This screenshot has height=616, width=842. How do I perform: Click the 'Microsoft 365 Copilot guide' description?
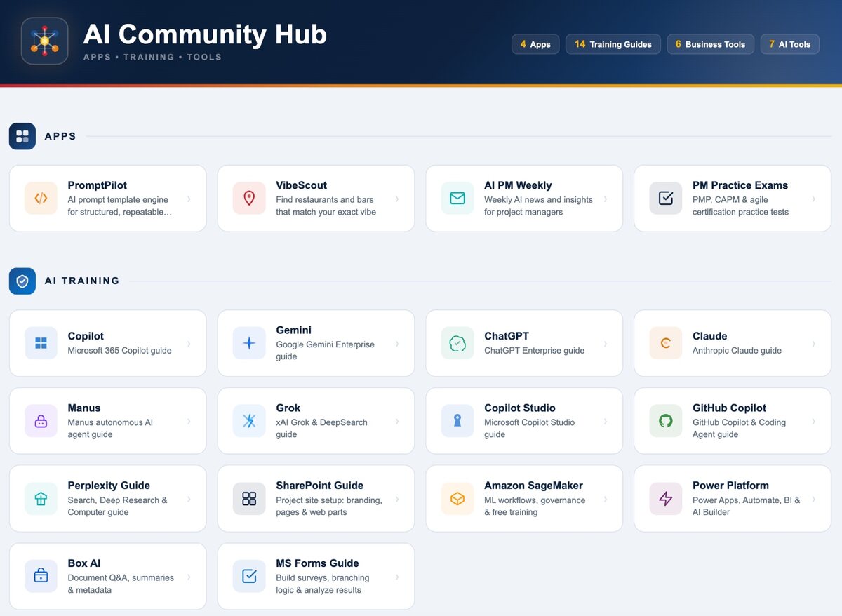coord(120,350)
